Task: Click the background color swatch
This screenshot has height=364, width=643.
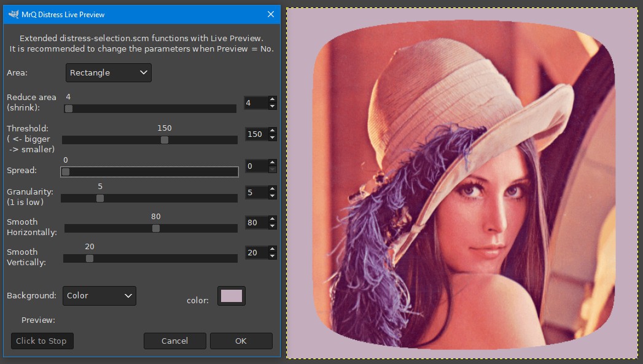Action: (x=232, y=296)
